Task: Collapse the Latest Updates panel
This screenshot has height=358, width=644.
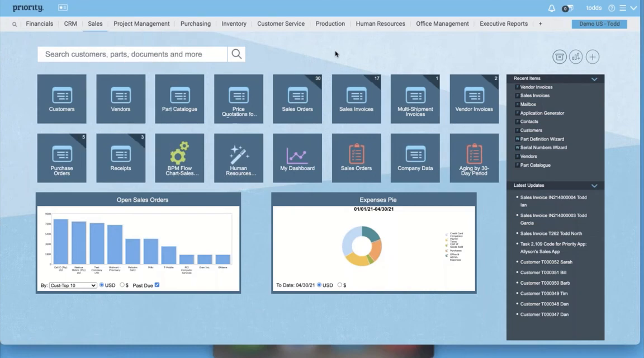Action: pyautogui.click(x=594, y=186)
